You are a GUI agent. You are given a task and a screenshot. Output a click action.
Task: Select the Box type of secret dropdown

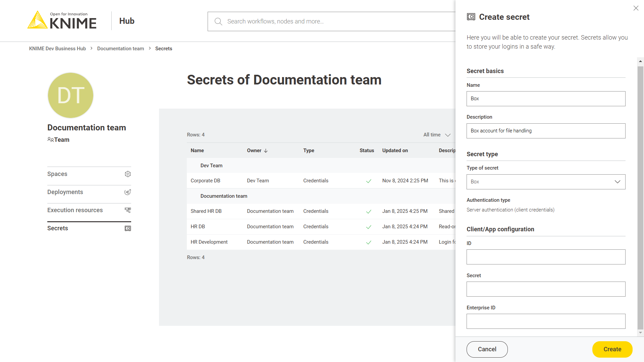[546, 182]
